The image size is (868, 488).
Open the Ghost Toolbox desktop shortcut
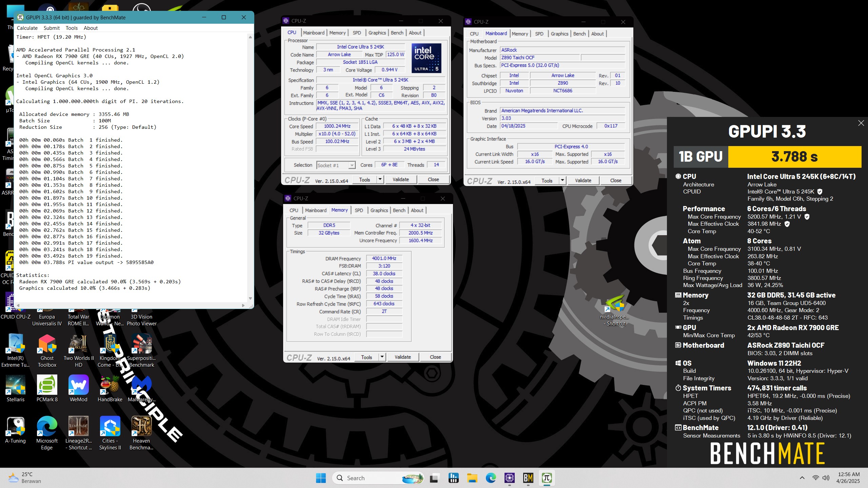coord(47,351)
